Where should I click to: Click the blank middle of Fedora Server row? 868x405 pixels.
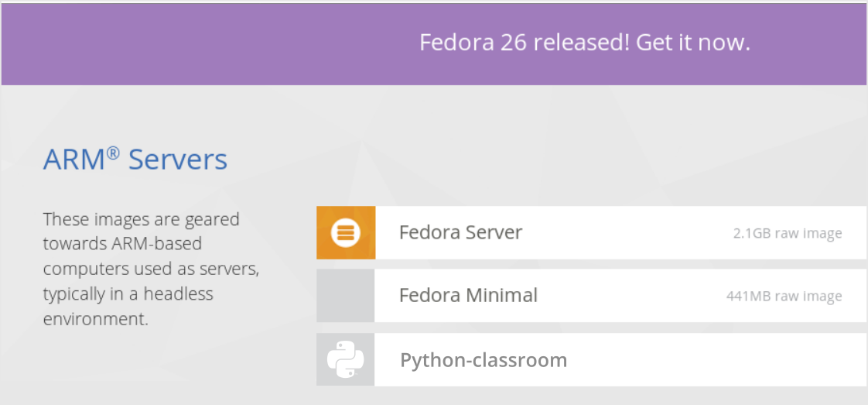tap(626, 232)
